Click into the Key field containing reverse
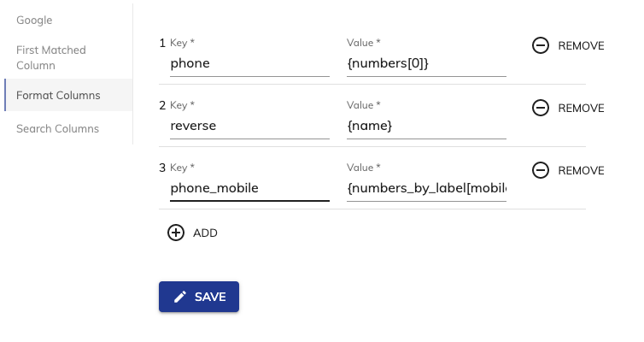The image size is (644, 342). pos(249,126)
